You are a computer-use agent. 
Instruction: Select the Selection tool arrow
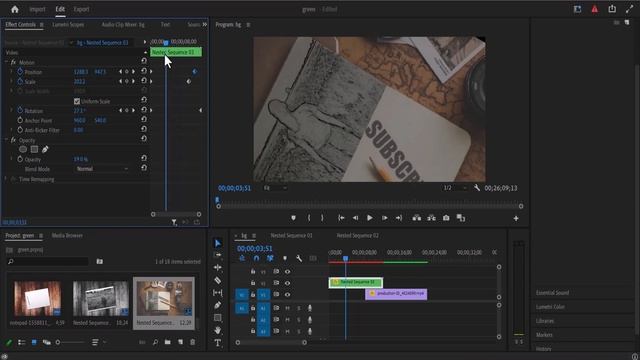coord(218,243)
